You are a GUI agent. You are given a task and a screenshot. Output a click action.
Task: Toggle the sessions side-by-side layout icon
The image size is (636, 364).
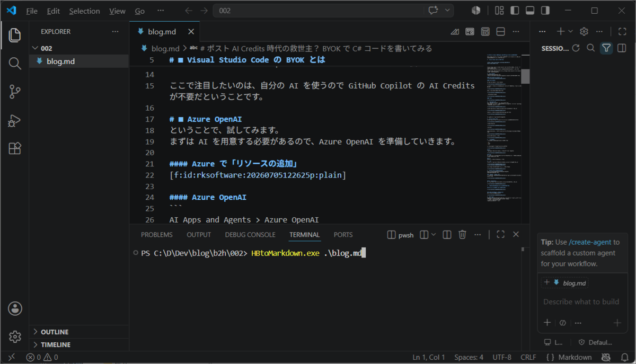coord(622,48)
